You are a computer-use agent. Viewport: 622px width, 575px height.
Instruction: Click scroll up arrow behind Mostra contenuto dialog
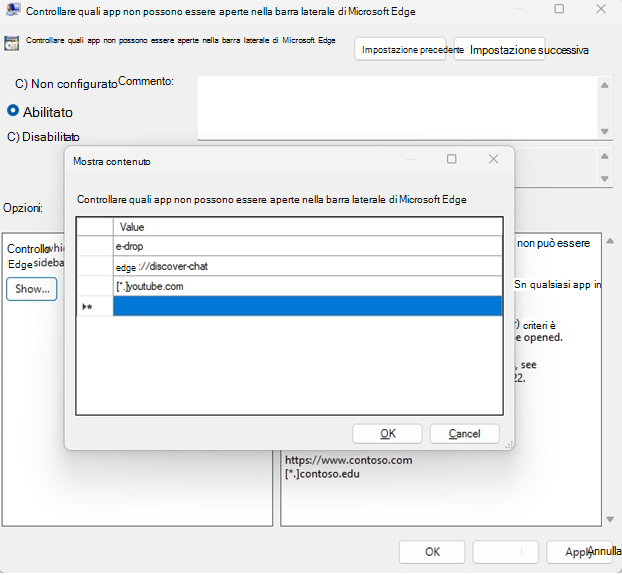point(605,156)
